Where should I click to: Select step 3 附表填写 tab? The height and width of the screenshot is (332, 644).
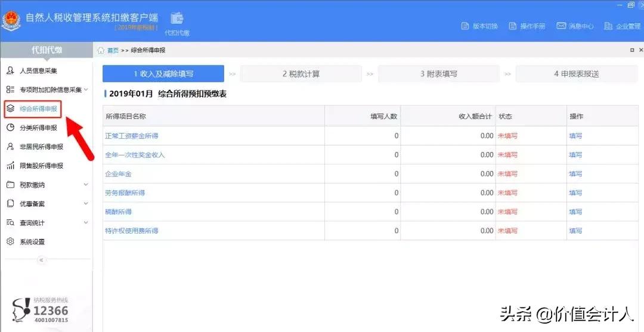[x=439, y=74]
